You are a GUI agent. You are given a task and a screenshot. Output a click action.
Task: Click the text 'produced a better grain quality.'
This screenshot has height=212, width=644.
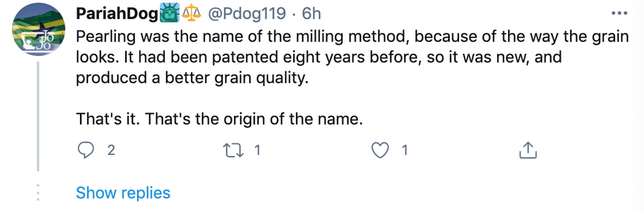click(192, 78)
